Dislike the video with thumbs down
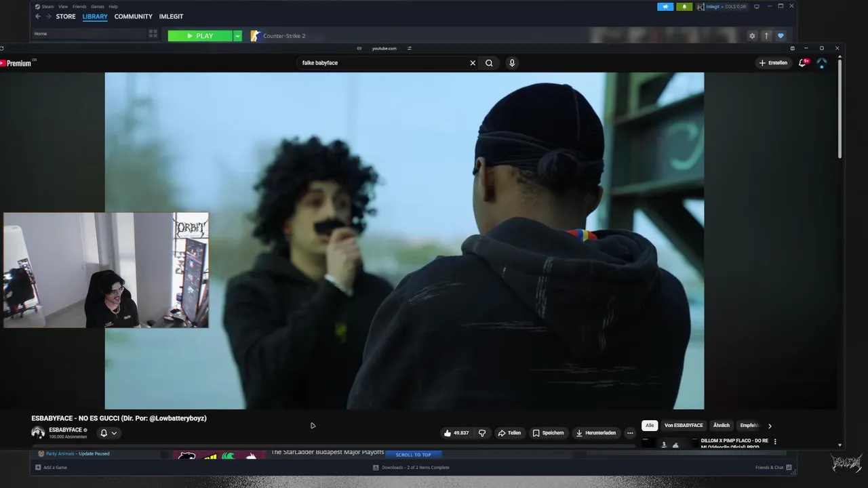The width and height of the screenshot is (868, 488). 482,433
